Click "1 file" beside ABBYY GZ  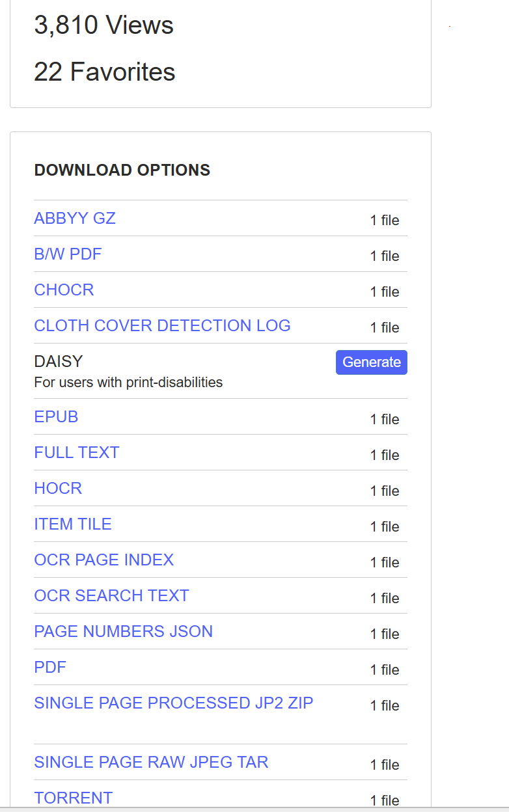pyautogui.click(x=385, y=221)
